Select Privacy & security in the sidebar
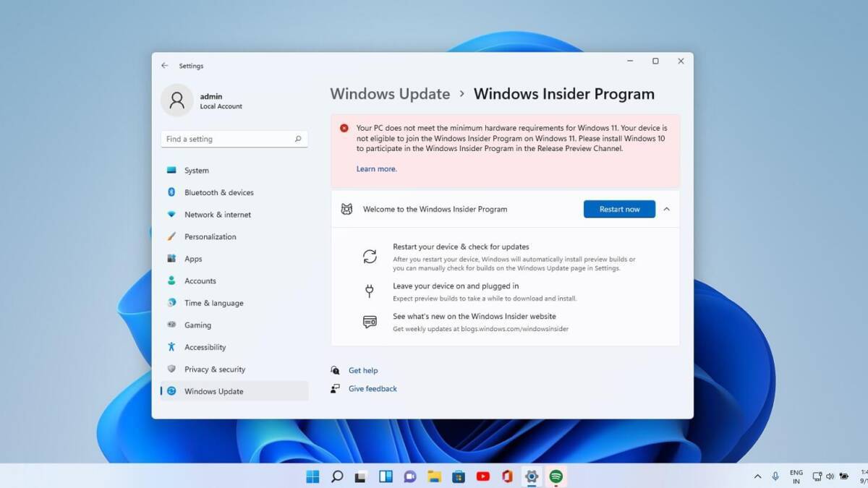 [234, 369]
